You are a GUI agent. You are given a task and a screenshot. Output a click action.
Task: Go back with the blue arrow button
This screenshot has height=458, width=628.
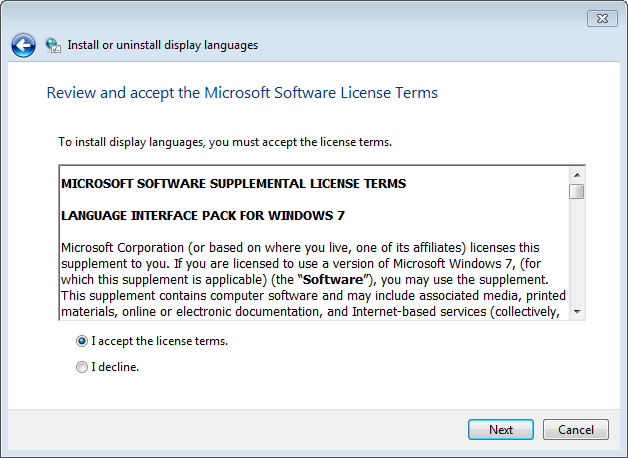(x=23, y=45)
